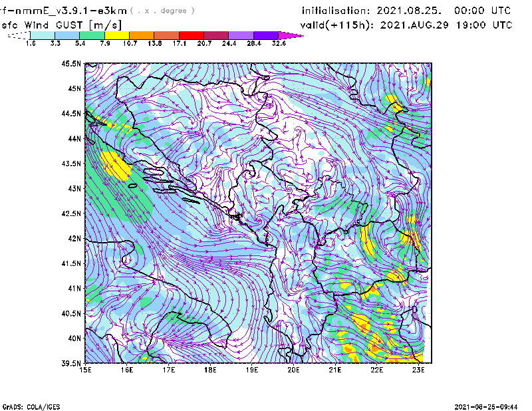Click the 43N latitude label
532x411 pixels.
(x=74, y=188)
